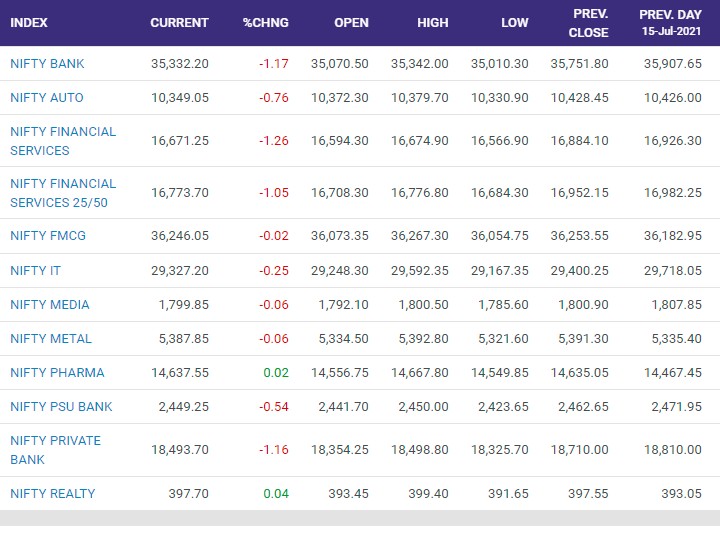The height and width of the screenshot is (540, 720).
Task: Click the INDEX column header
Action: [x=28, y=22]
